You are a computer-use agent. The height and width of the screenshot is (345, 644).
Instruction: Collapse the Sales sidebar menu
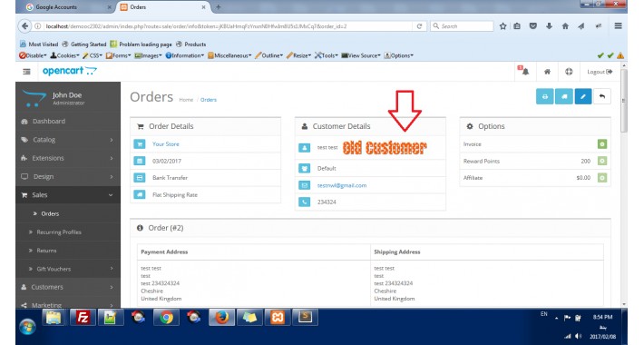click(68, 195)
